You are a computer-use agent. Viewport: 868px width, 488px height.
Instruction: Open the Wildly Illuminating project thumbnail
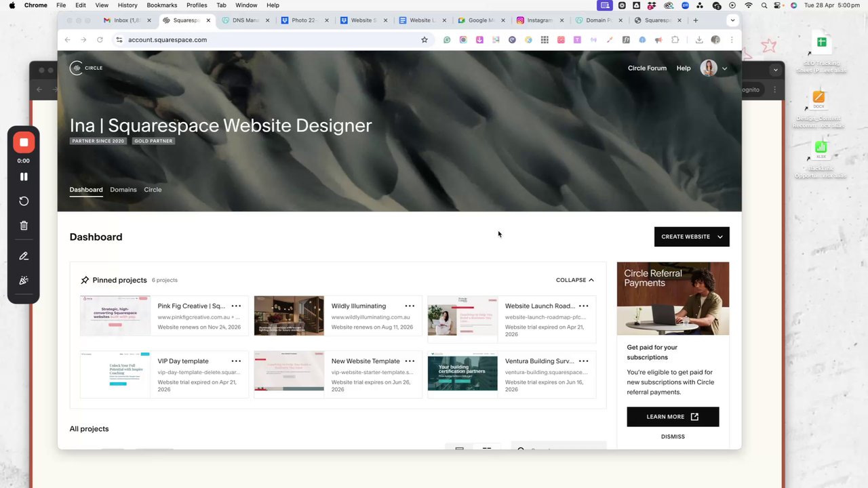point(289,315)
